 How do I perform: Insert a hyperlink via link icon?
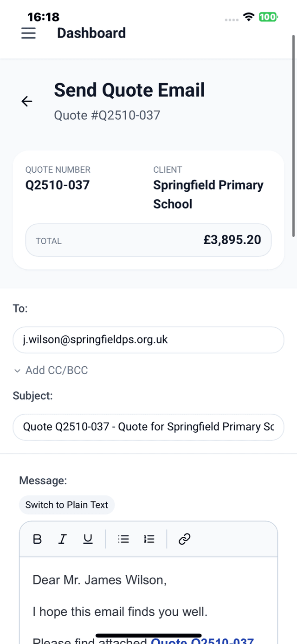tap(185, 539)
